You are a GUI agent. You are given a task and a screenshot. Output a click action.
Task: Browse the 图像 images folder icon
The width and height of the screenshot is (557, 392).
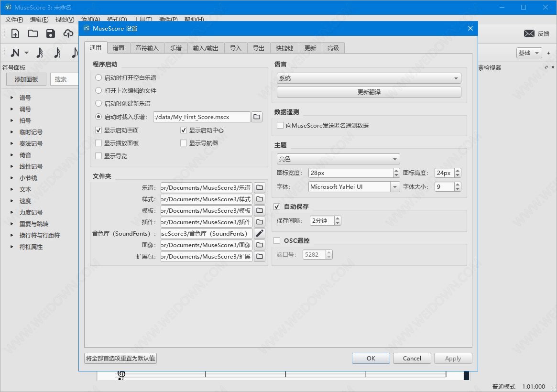coord(260,245)
